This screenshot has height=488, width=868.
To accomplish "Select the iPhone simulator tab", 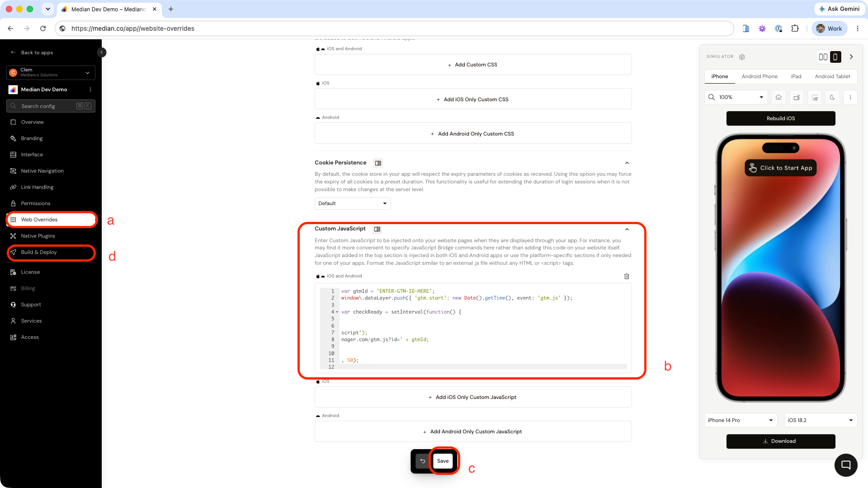I will pyautogui.click(x=720, y=76).
